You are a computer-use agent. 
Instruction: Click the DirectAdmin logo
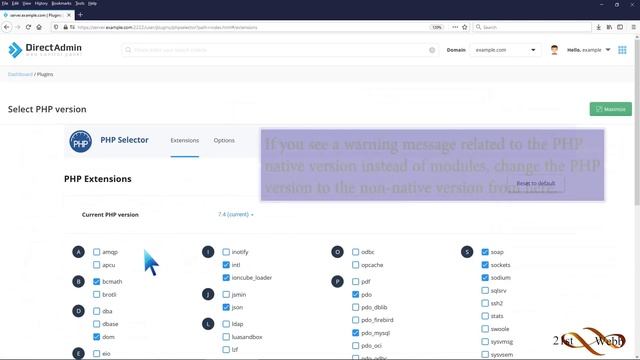[45, 50]
